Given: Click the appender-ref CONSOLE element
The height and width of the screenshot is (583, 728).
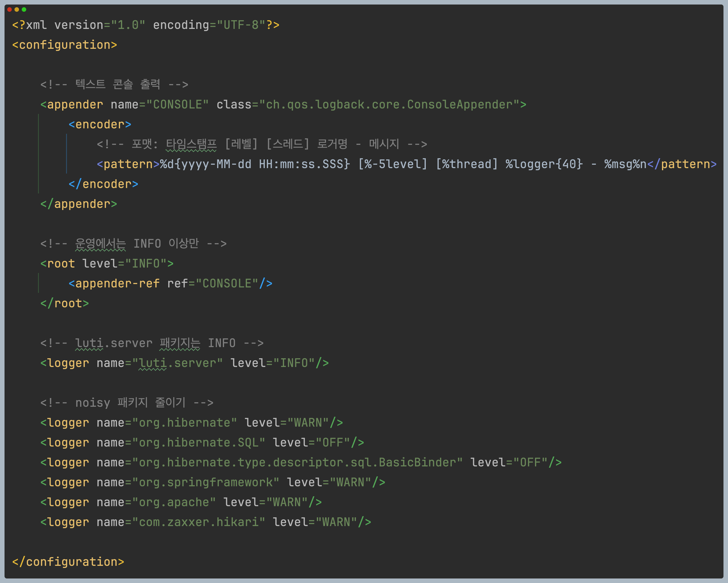Looking at the screenshot, I should click(x=170, y=284).
